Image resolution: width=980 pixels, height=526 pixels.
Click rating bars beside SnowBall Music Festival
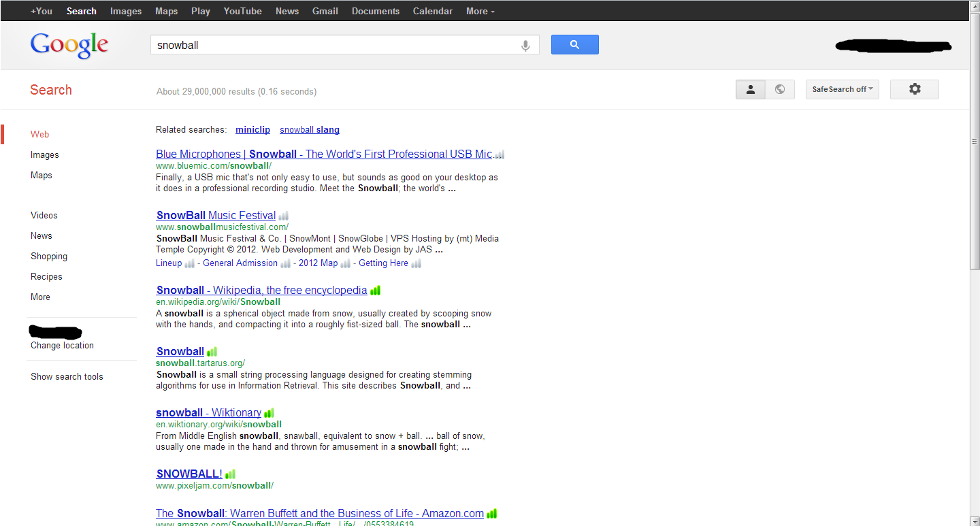tap(283, 216)
